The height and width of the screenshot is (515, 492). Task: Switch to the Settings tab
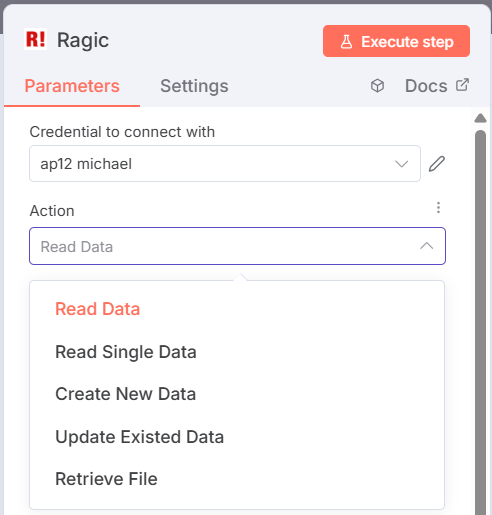[x=194, y=86]
